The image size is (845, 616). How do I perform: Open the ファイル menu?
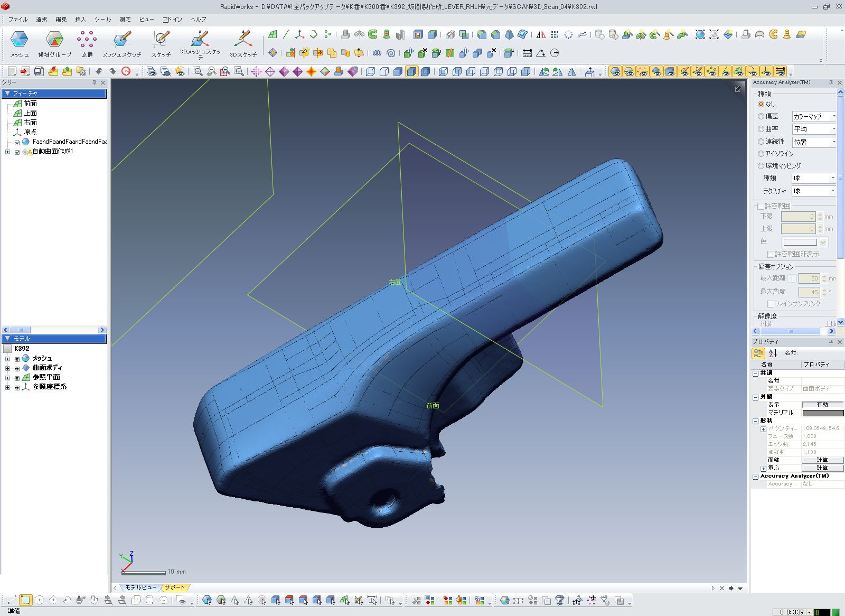(18, 20)
